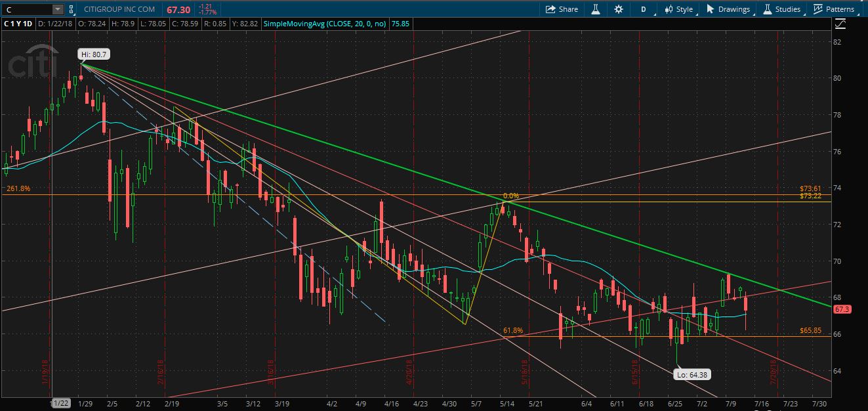Click the 4/20/18 expiration marker

coord(408,372)
